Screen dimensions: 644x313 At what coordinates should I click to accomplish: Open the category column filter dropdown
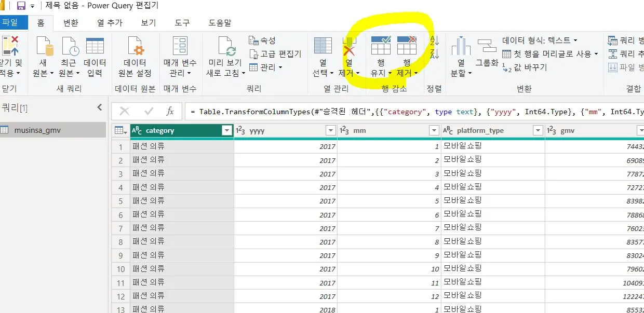[227, 131]
